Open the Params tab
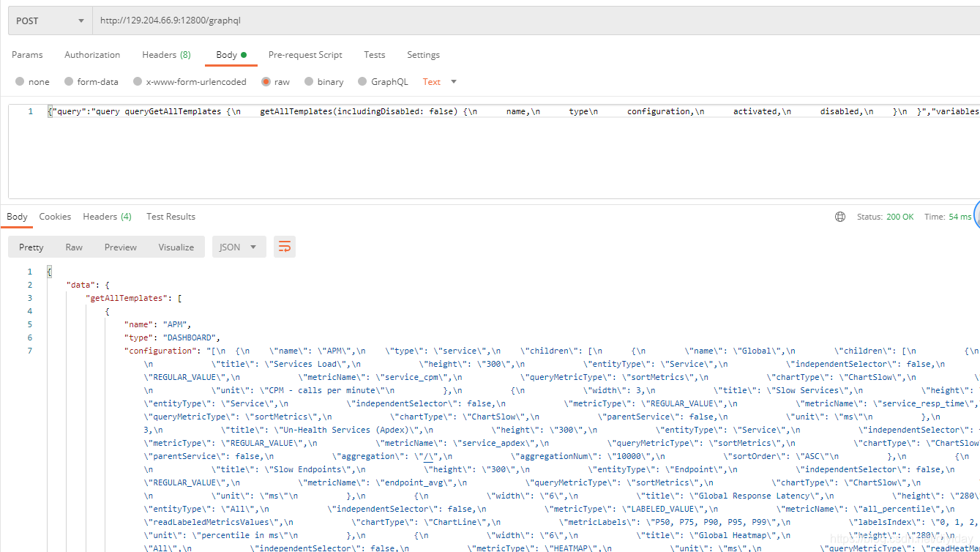Image resolution: width=980 pixels, height=552 pixels. coord(27,55)
